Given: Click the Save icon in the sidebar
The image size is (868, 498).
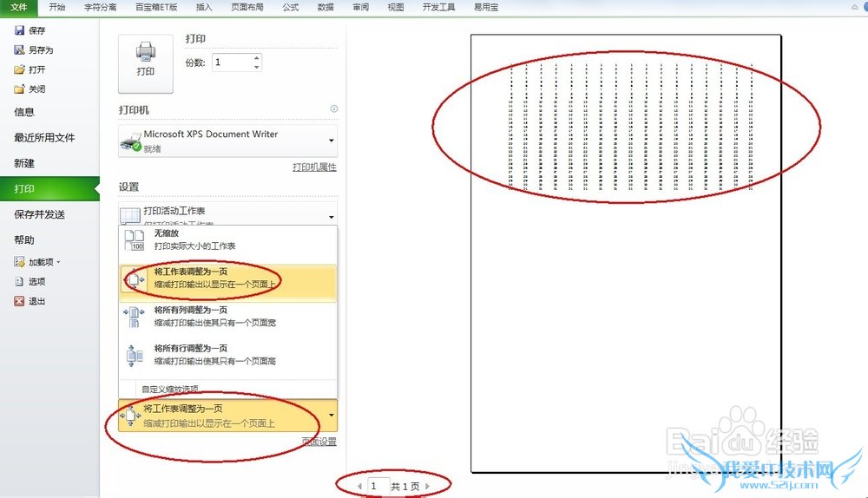Looking at the screenshot, I should [19, 30].
